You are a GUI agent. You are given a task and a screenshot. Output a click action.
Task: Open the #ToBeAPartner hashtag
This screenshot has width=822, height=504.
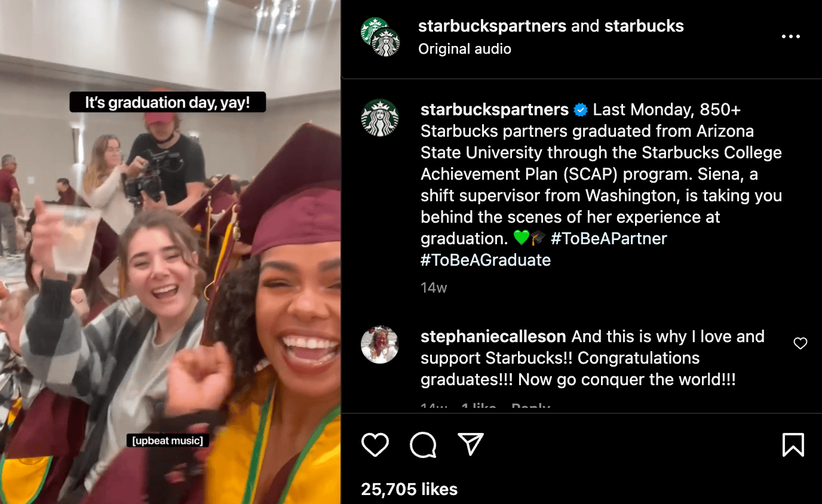coord(609,238)
